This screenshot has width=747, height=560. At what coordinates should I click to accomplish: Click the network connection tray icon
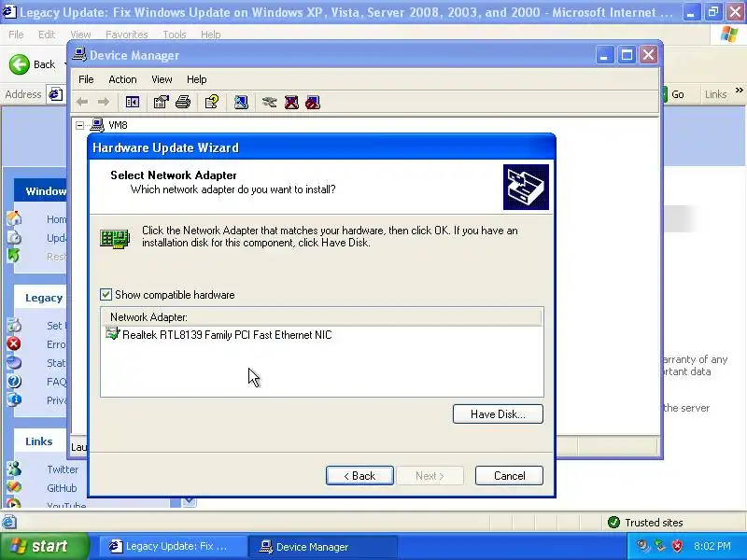[660, 546]
